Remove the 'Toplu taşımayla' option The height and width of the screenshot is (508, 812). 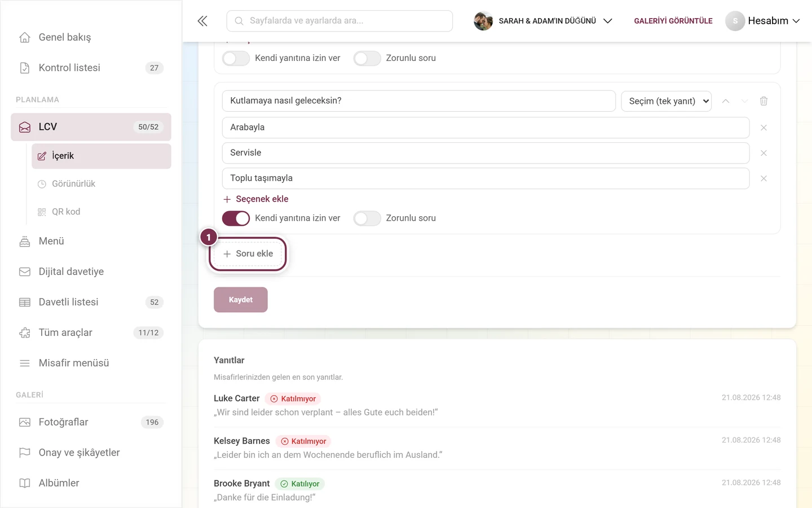[x=764, y=178]
